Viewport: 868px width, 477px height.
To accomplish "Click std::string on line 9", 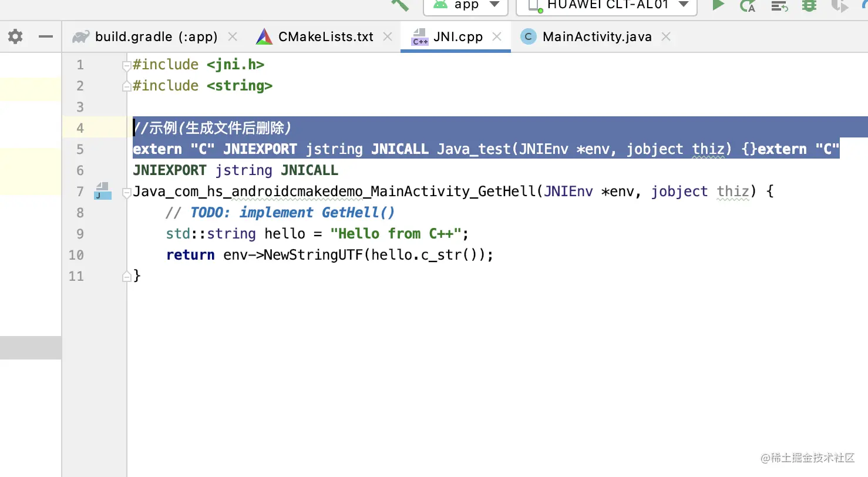I will [211, 234].
